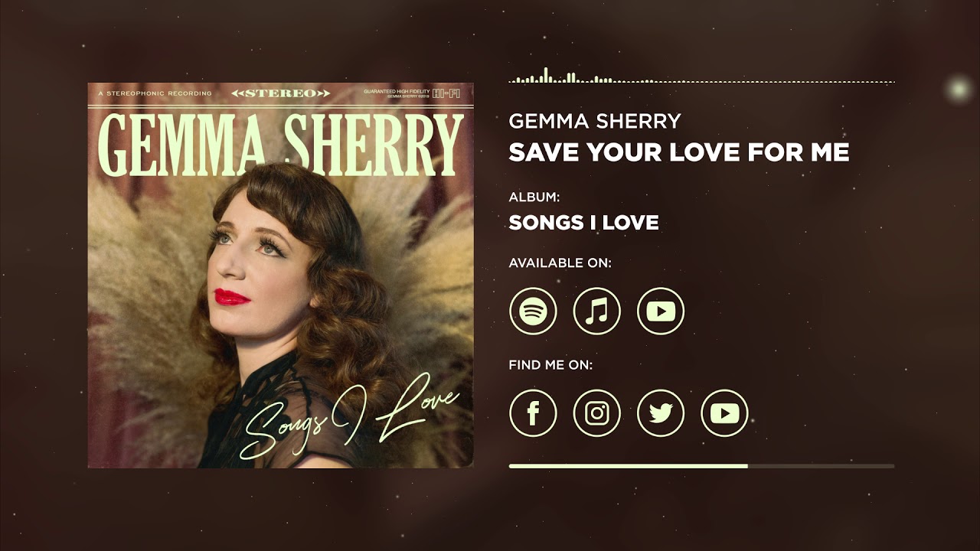The image size is (980, 551).
Task: Click the Twitter bird icon
Action: pyautogui.click(x=660, y=413)
